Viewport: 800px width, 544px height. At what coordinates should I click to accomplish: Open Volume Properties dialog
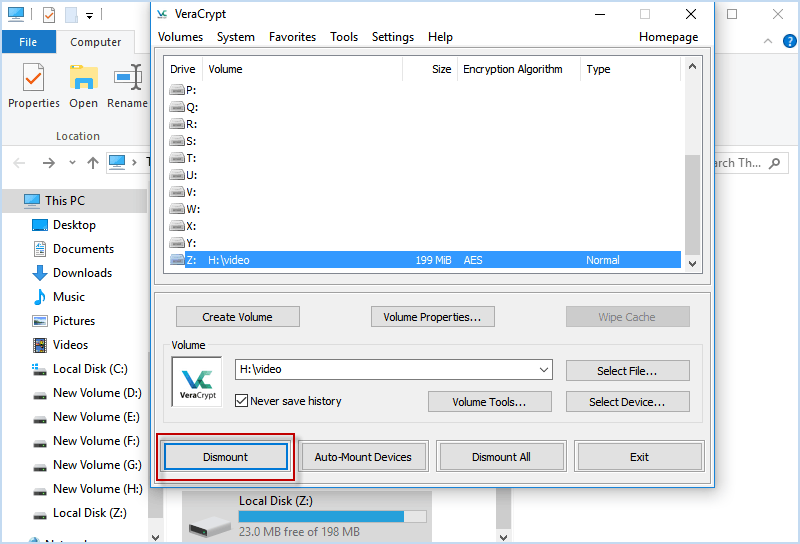[432, 317]
